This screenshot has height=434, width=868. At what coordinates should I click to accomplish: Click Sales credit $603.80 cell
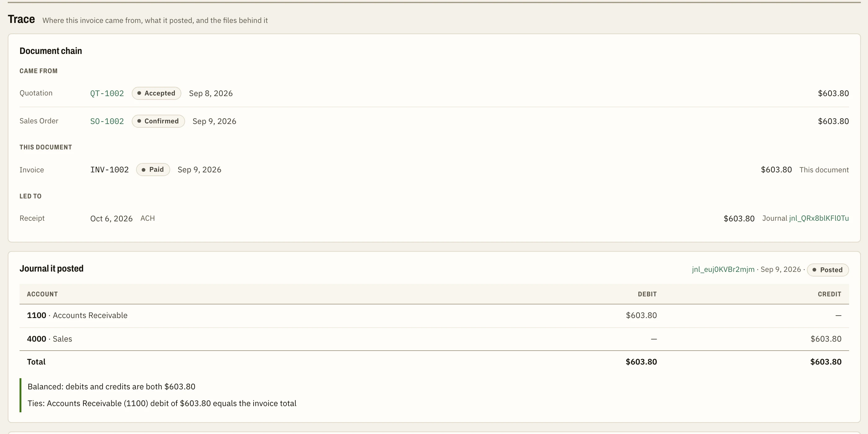tap(826, 339)
